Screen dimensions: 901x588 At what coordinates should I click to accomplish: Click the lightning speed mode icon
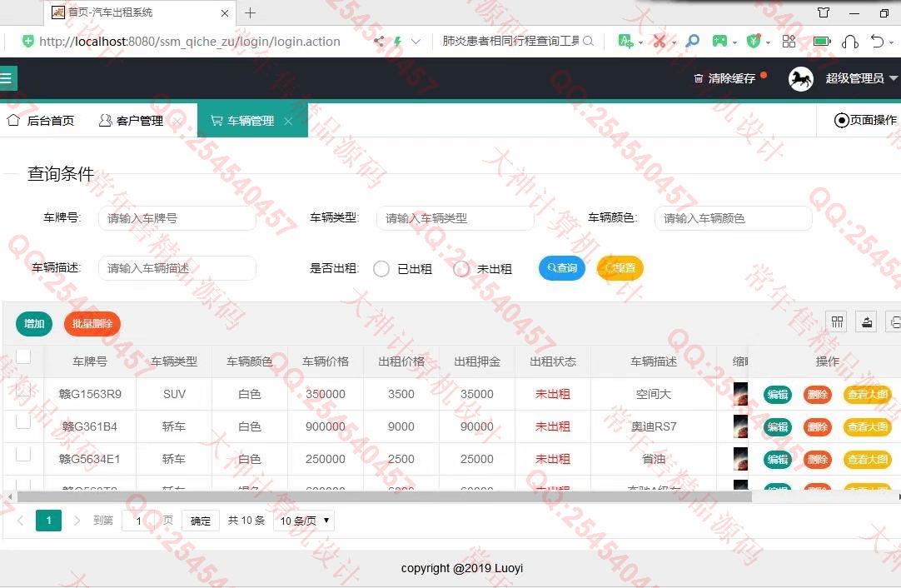tap(397, 42)
